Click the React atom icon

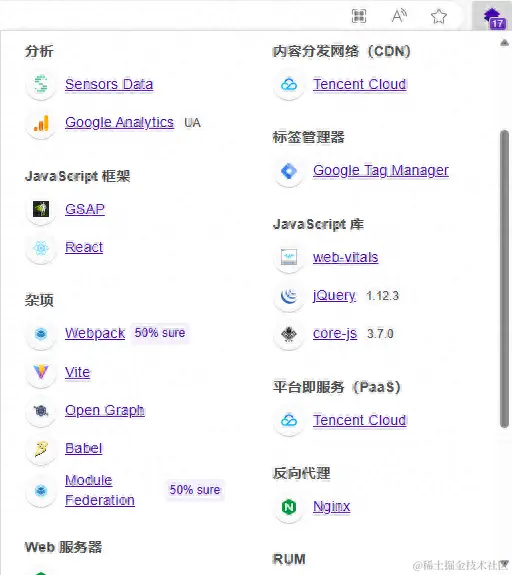(41, 248)
